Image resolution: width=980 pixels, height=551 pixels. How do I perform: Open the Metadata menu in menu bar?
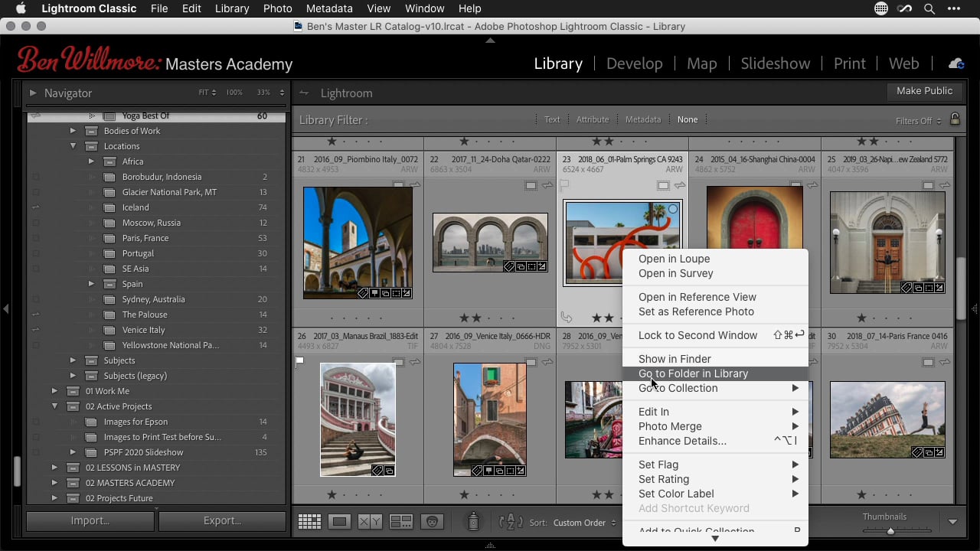pyautogui.click(x=329, y=8)
